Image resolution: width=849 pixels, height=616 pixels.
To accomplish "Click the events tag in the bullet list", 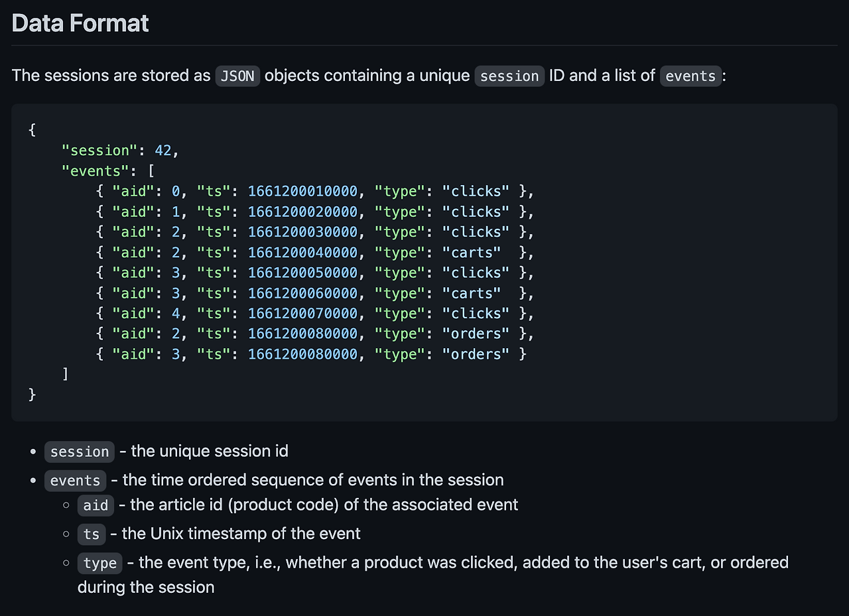I will pos(75,481).
